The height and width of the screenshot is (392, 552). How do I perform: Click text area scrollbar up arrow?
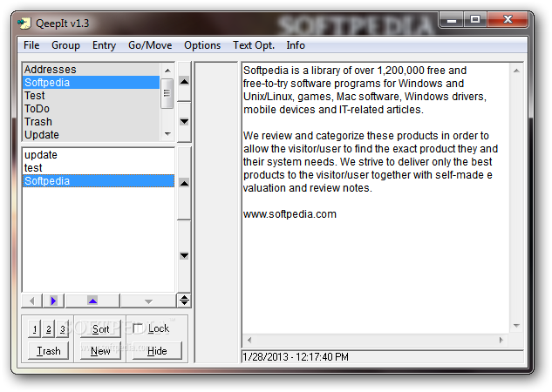point(516,71)
